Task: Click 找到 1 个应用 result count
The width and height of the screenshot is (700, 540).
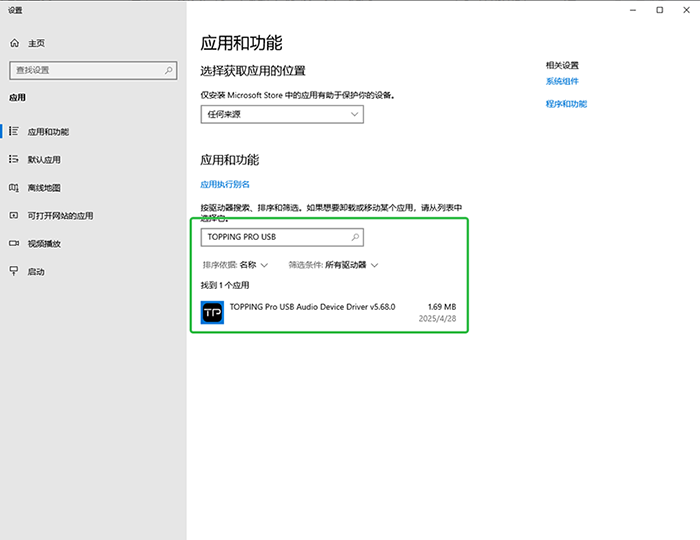Action: pyautogui.click(x=225, y=285)
